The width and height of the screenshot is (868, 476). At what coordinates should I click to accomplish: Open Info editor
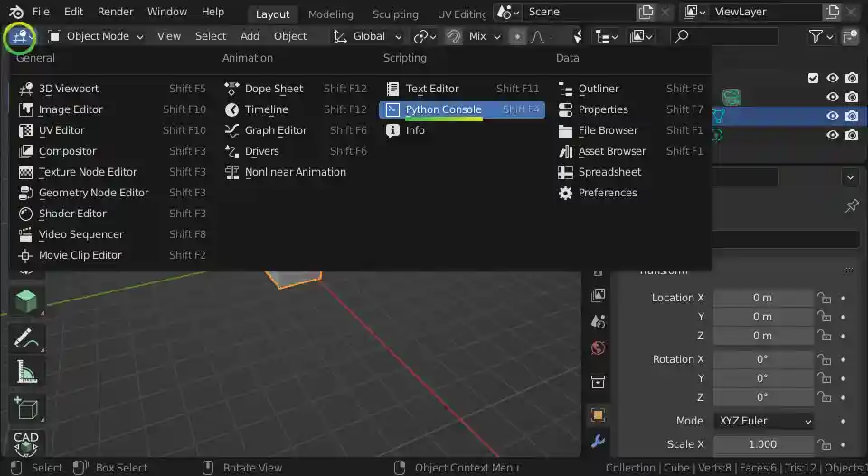pyautogui.click(x=462, y=130)
